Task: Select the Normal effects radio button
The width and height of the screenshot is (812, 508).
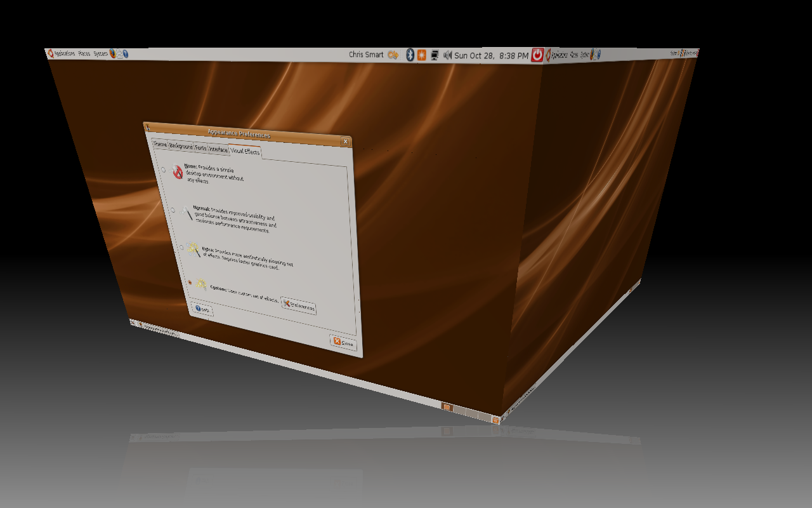Action: click(173, 210)
